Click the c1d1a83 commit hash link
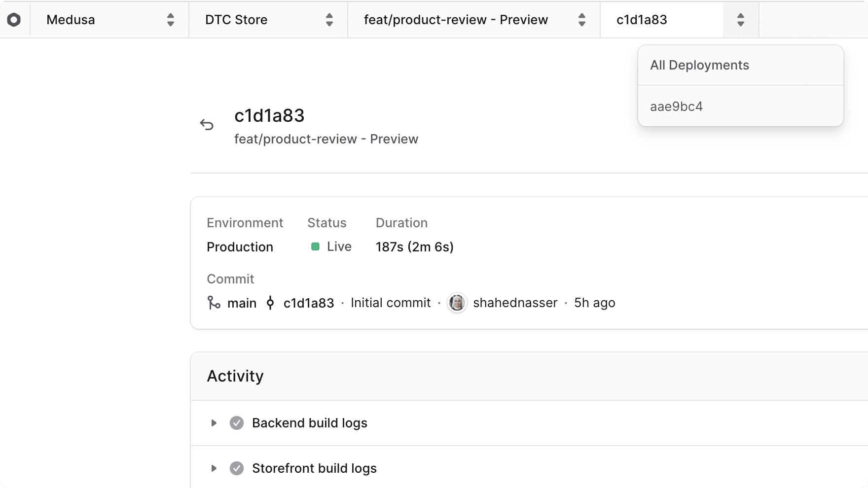Screen dimensions: 868x488 pyautogui.click(x=309, y=303)
